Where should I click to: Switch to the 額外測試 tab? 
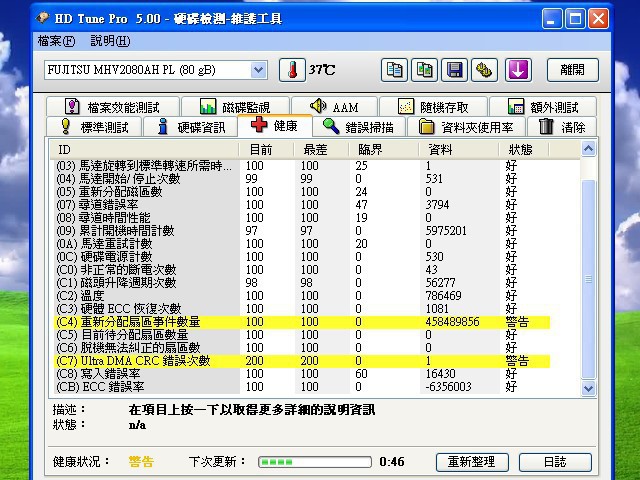point(543,107)
